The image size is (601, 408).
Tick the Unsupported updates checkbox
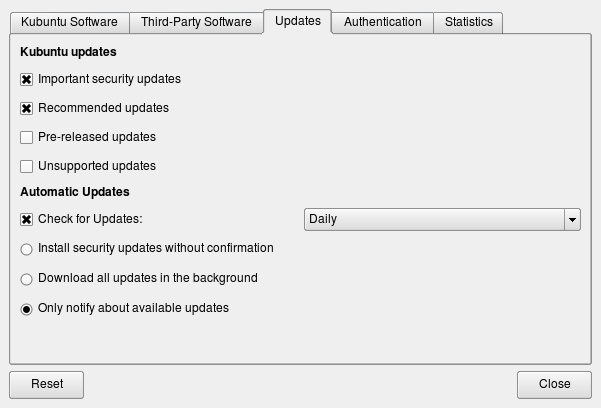[27, 166]
